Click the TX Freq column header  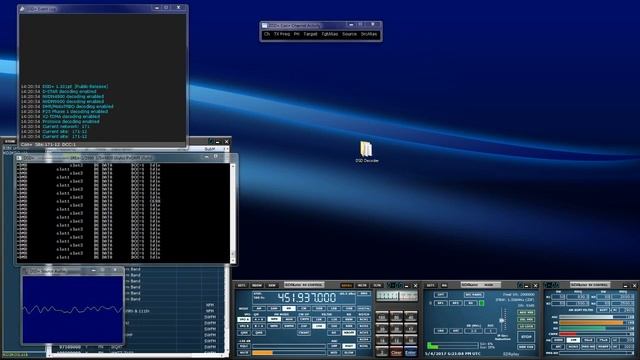point(282,34)
